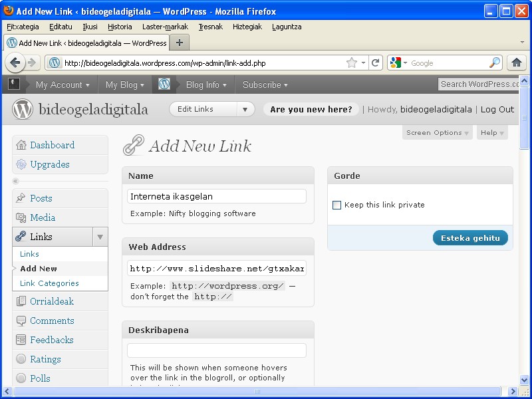Open the Subscribe dropdown
This screenshot has height=399, width=532.
pyautogui.click(x=265, y=84)
